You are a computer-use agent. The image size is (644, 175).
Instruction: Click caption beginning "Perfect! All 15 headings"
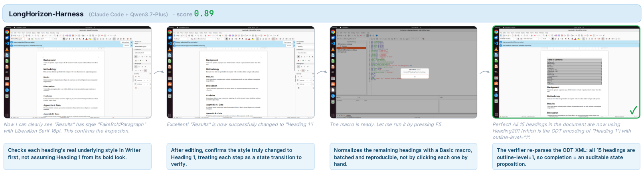click(562, 131)
